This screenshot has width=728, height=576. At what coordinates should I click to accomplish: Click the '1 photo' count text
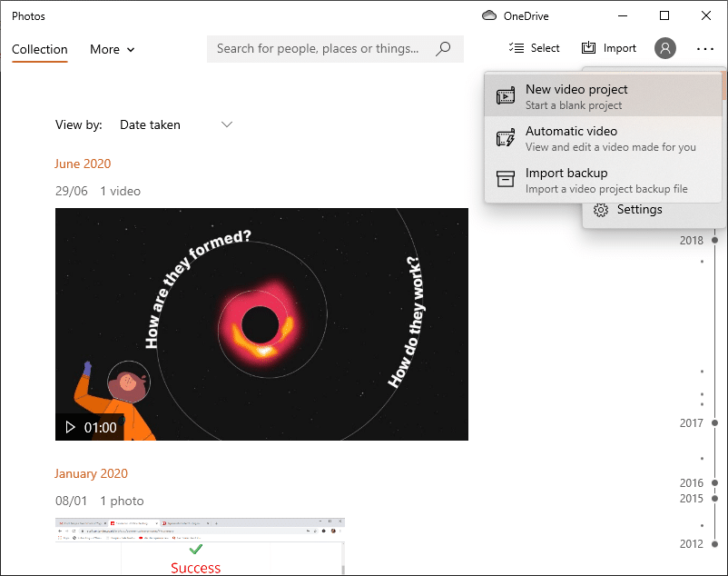[x=123, y=501]
